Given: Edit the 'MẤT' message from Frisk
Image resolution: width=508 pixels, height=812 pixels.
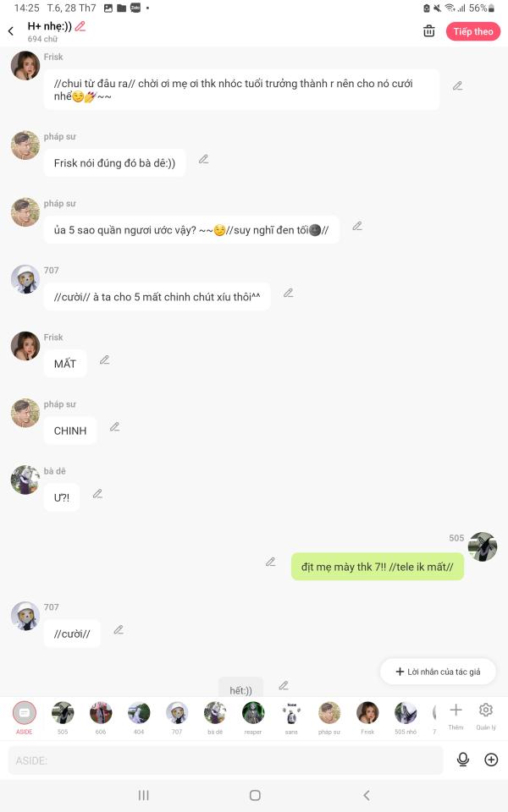Looking at the screenshot, I should click(x=105, y=359).
